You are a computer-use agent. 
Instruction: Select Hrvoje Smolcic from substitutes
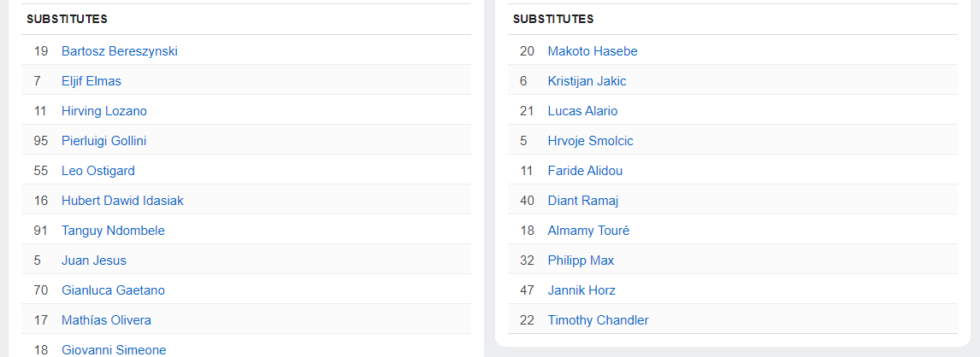pos(590,141)
